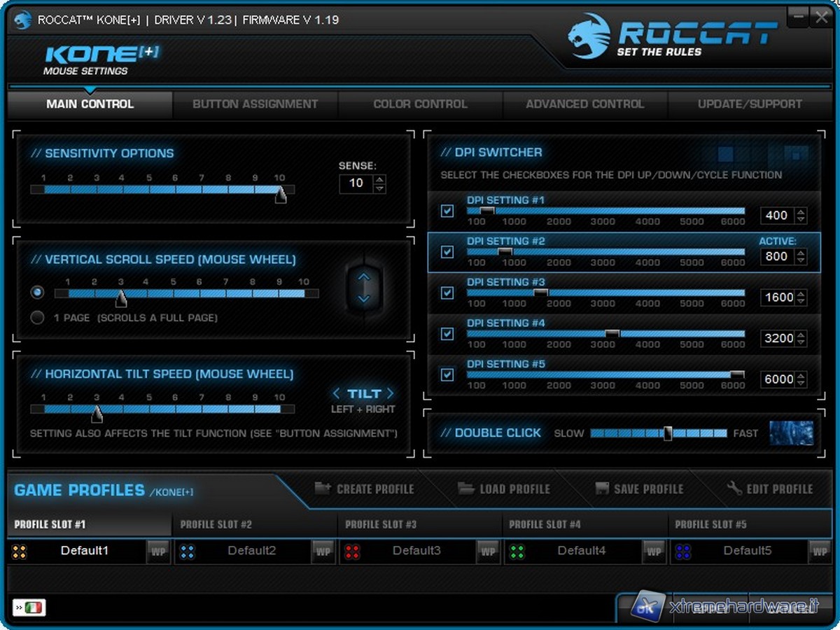Toggle the DPI Setting #4 checkbox

[447, 334]
